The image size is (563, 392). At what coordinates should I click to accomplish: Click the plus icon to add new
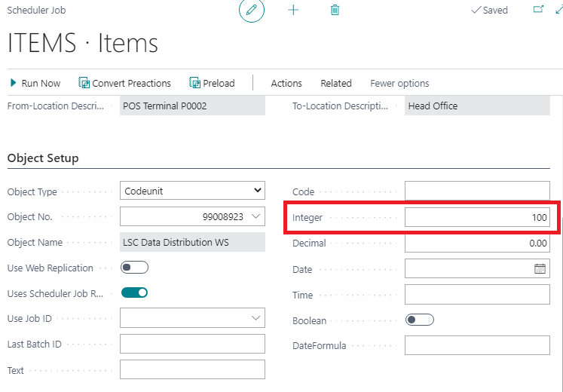pos(294,11)
